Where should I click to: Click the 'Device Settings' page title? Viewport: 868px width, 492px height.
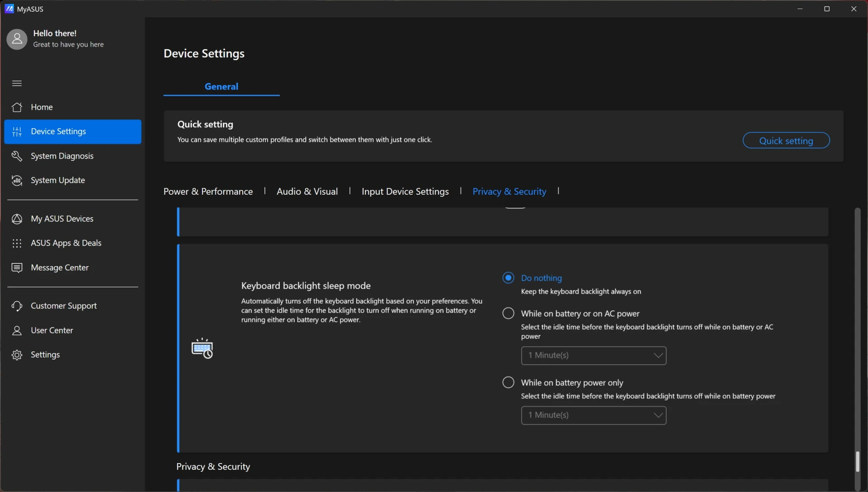204,53
